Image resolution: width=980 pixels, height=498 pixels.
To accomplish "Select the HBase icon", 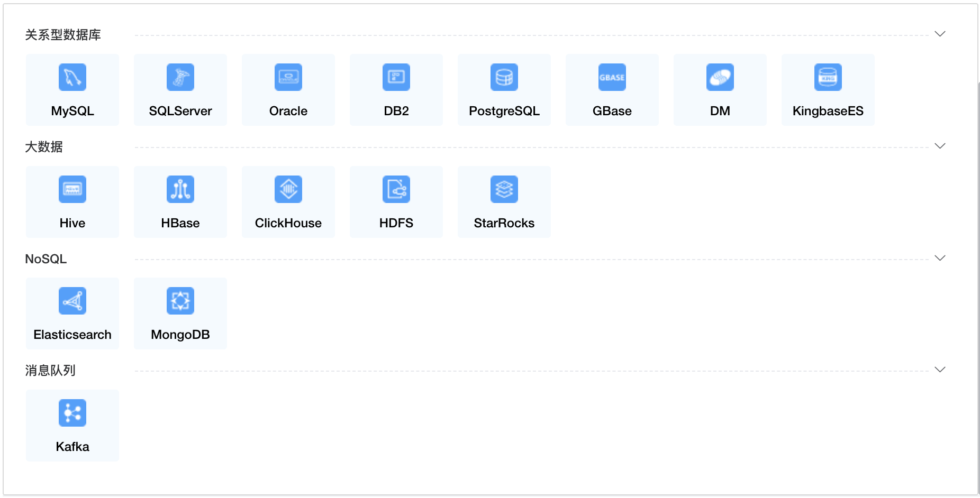I will click(x=180, y=190).
